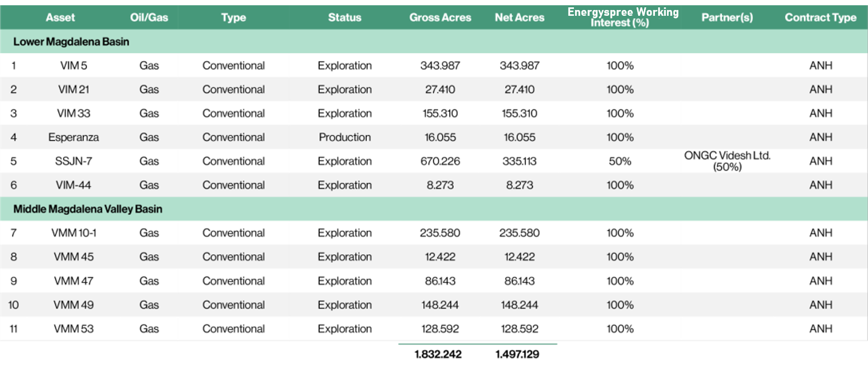Viewport: 868px width, 377px height.
Task: Click total net acres 1.497.129
Action: pos(517,354)
